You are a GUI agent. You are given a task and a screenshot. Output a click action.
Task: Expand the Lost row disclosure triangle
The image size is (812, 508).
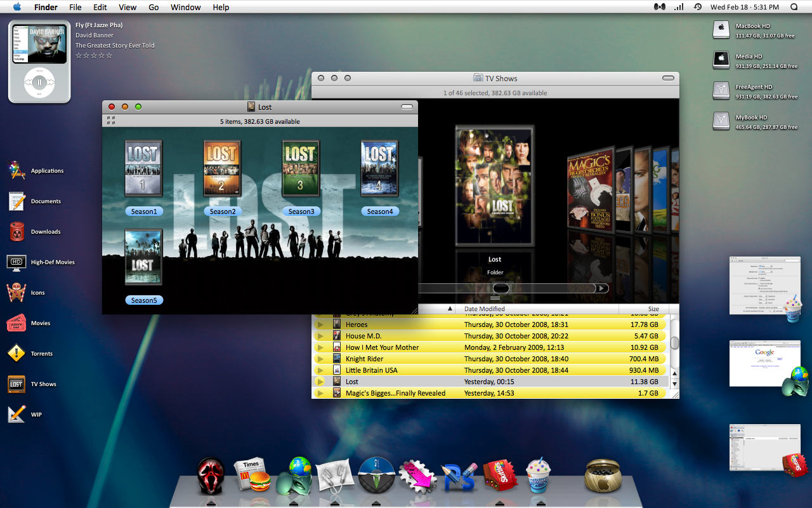tap(320, 382)
